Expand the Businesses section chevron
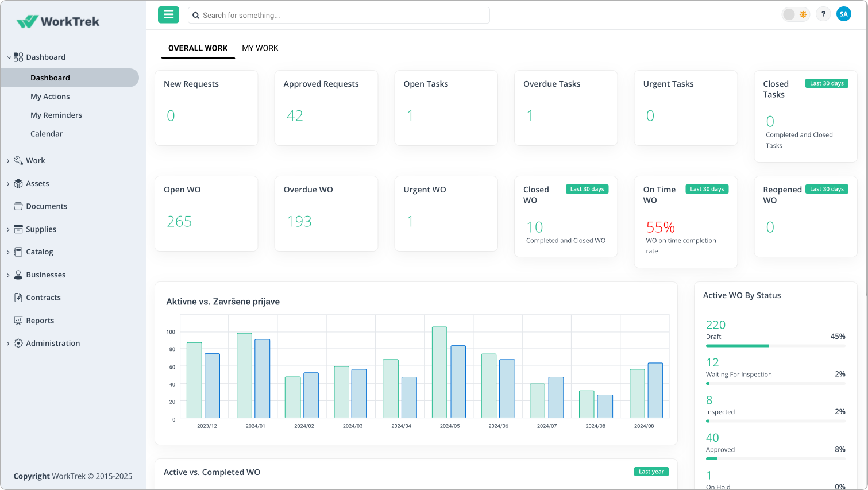The width and height of the screenshot is (868, 490). click(x=8, y=275)
